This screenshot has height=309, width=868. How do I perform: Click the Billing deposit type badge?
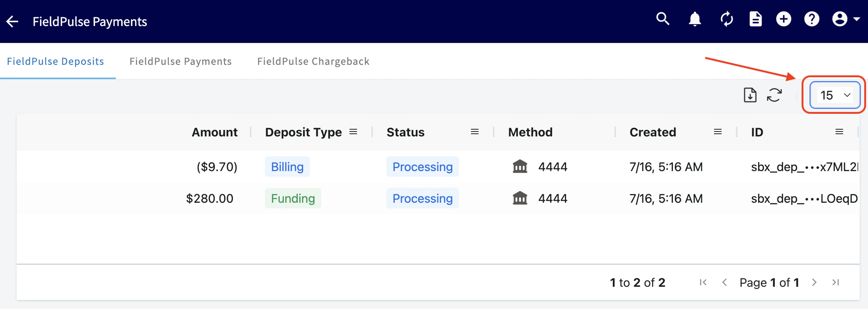coord(287,167)
